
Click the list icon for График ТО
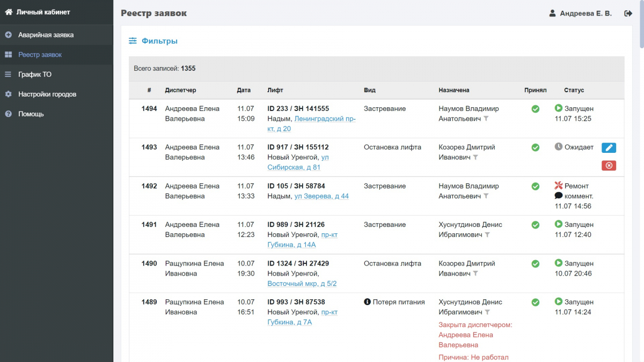tap(8, 75)
